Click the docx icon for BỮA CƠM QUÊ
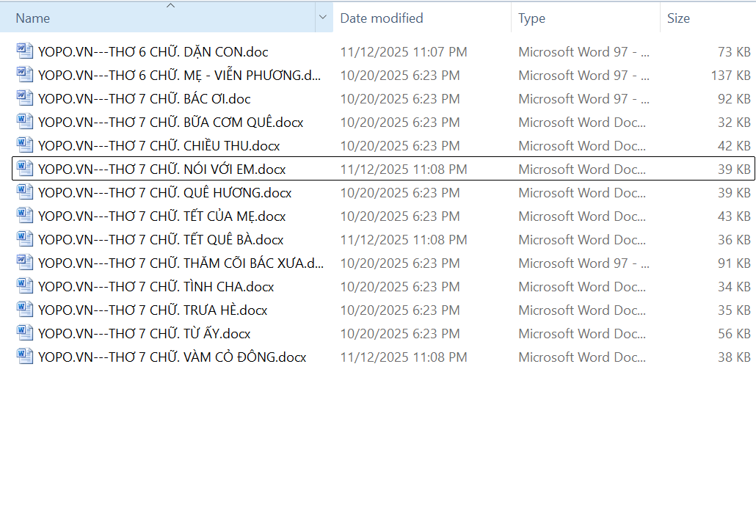 point(25,122)
